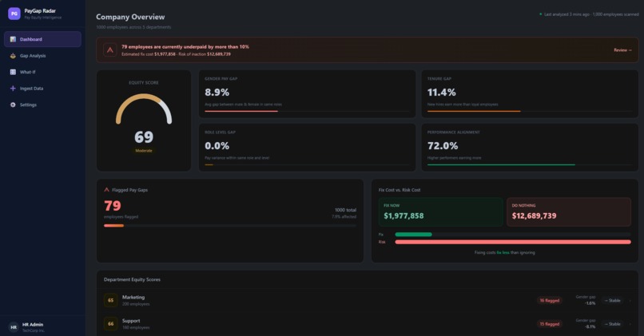Click the Gender Pay Gap 8.9% value

coord(217,93)
